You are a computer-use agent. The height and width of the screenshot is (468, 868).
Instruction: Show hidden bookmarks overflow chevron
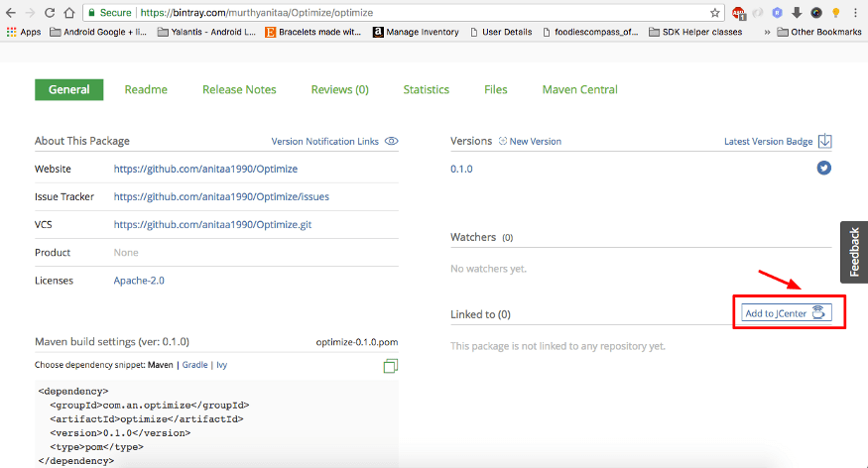click(x=767, y=32)
